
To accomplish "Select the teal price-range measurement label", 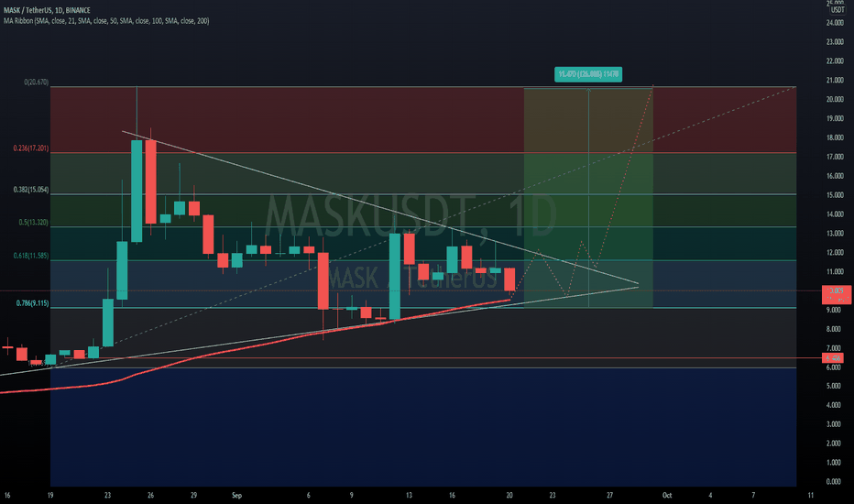I will 588,74.
